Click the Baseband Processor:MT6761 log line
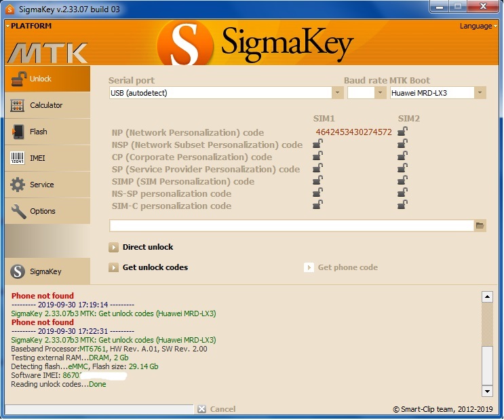Image resolution: width=504 pixels, height=420 pixels. coord(109,349)
